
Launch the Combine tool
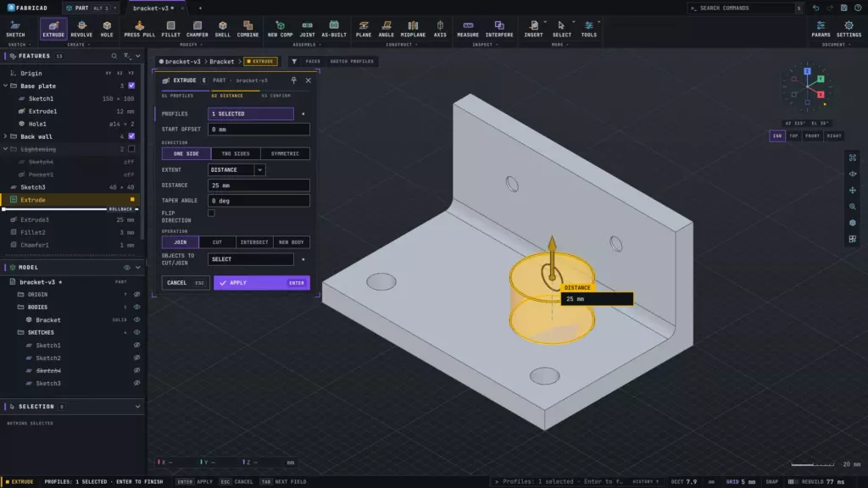248,28
